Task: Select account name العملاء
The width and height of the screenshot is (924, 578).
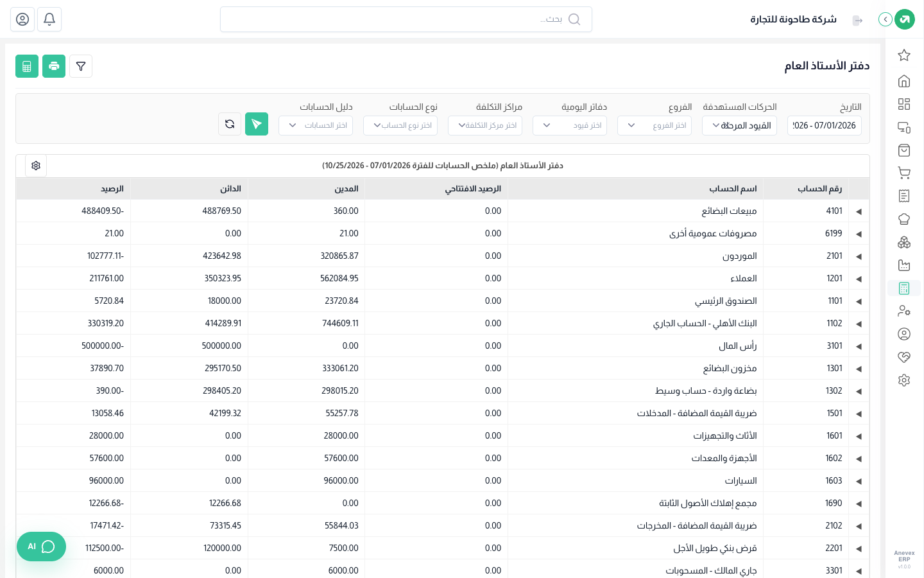Action: pos(744,278)
